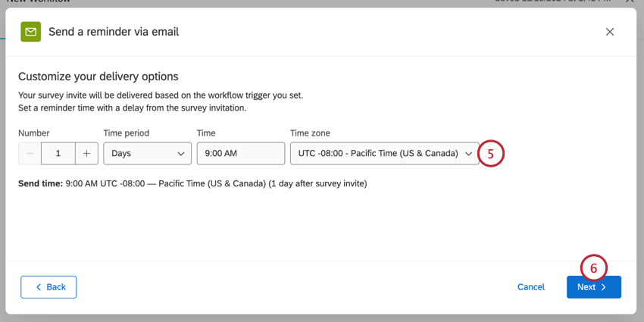This screenshot has width=644, height=322.
Task: Click the chevron arrow in Days dropdown
Action: [181, 154]
